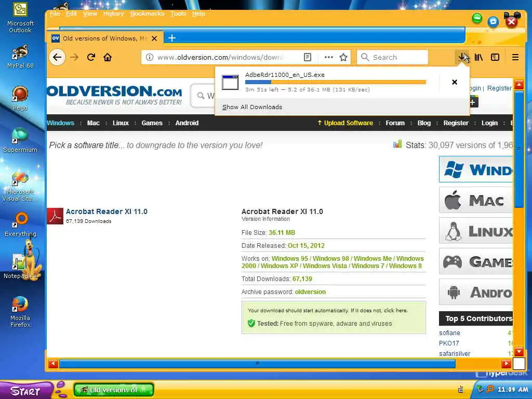Toggle the sidebar icon
Viewport: 532px width, 399px height.
(x=495, y=57)
